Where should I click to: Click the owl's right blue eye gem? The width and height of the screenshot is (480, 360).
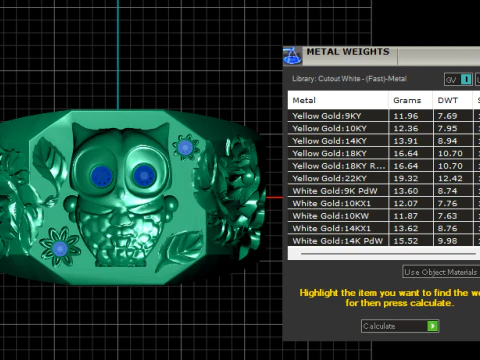pos(144,175)
